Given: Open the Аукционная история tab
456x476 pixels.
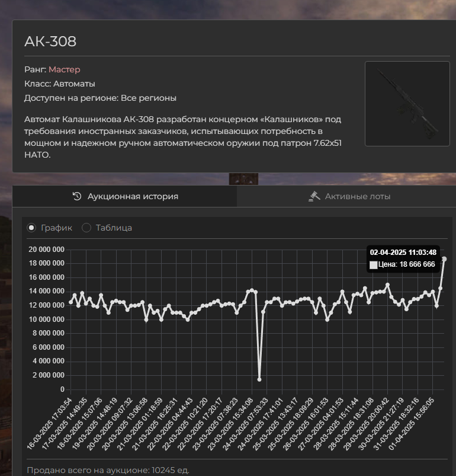Looking at the screenshot, I should pyautogui.click(x=124, y=196).
